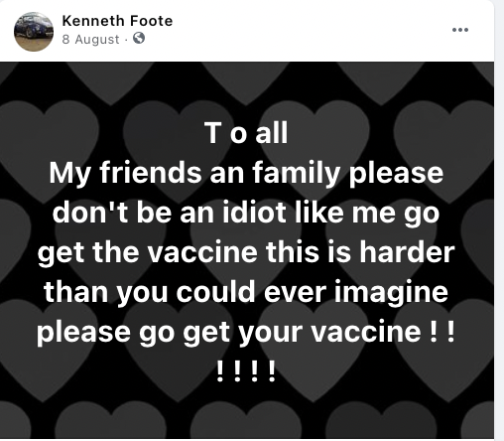Select the 'than you could ever imagine' line

(x=246, y=292)
